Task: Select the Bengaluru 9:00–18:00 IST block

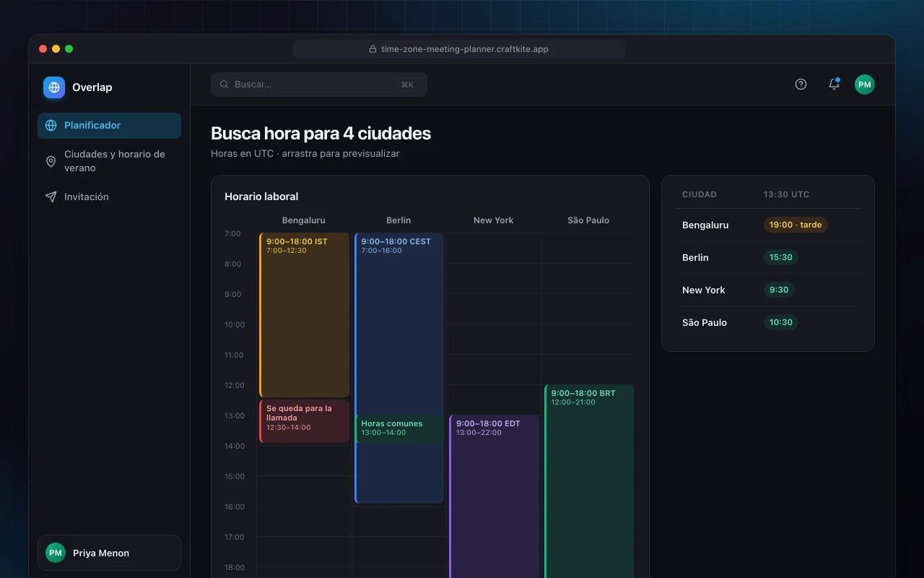Action: pyautogui.click(x=304, y=315)
